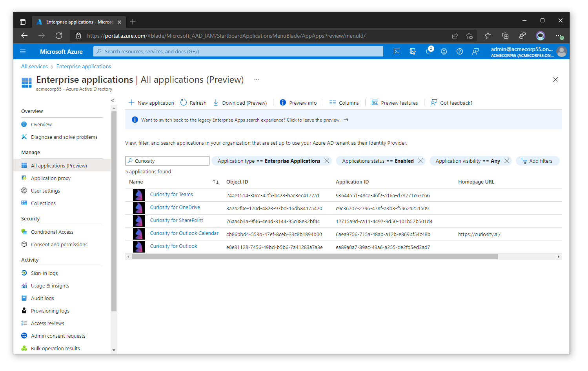Go back to previous browser page

24,36
